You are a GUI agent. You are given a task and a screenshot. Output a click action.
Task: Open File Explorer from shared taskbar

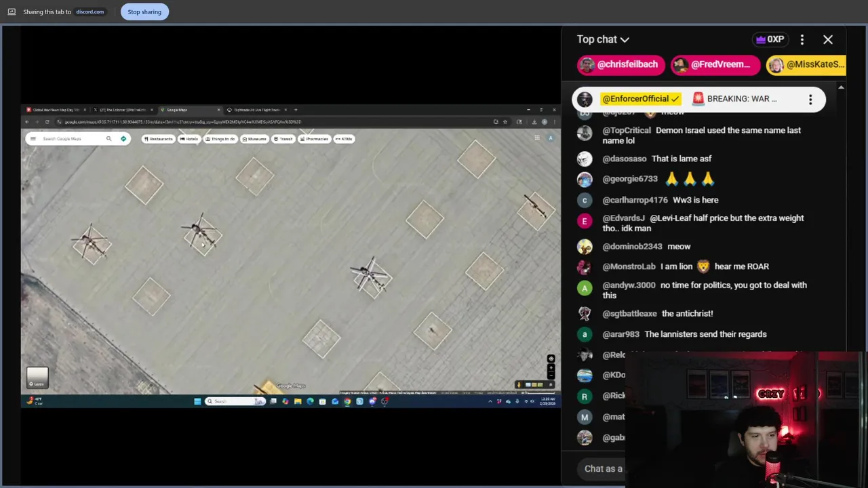click(298, 401)
